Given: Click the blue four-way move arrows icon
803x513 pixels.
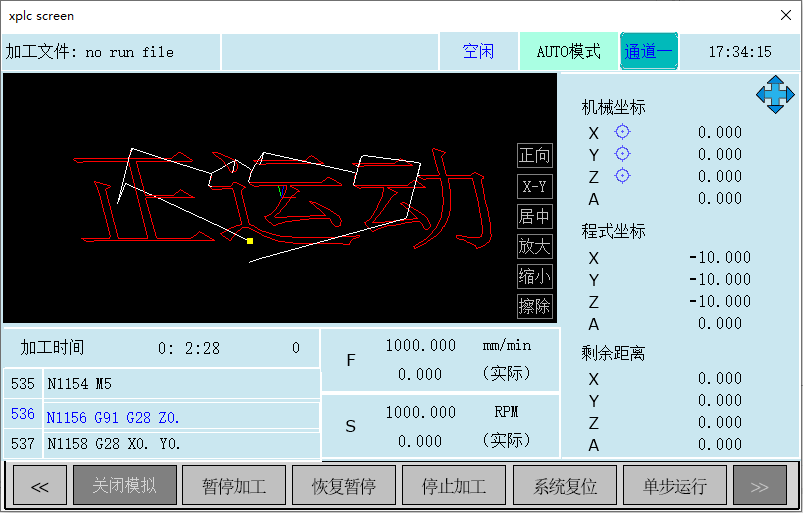Looking at the screenshot, I should click(x=775, y=95).
